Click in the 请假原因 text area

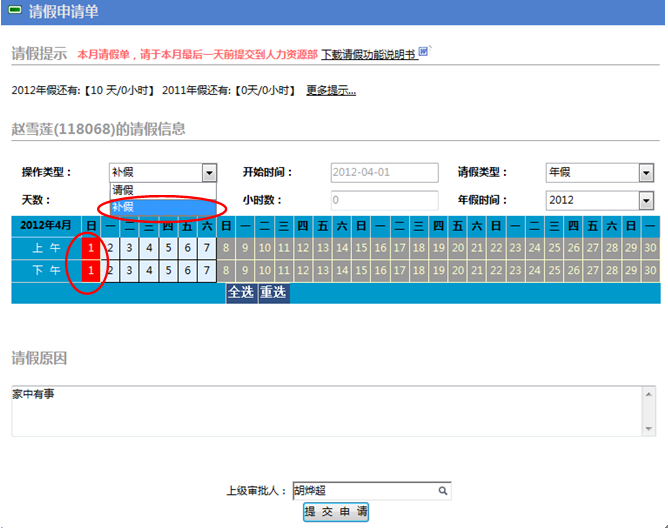pos(327,411)
